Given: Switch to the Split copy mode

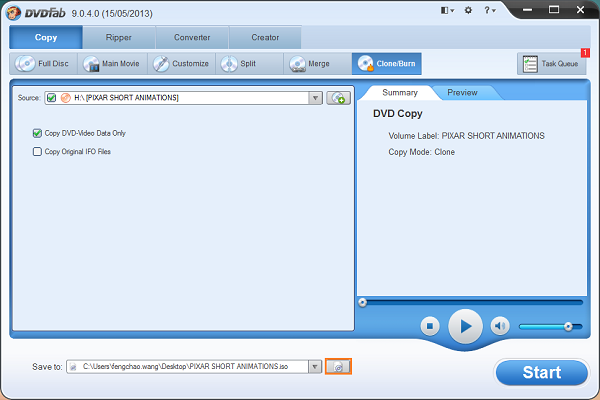Looking at the screenshot, I should click(x=249, y=64).
